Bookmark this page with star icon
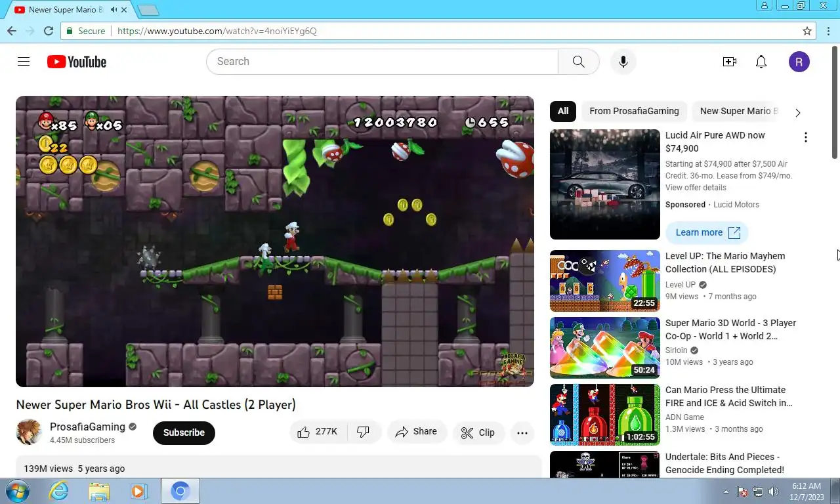840x504 pixels. click(807, 31)
